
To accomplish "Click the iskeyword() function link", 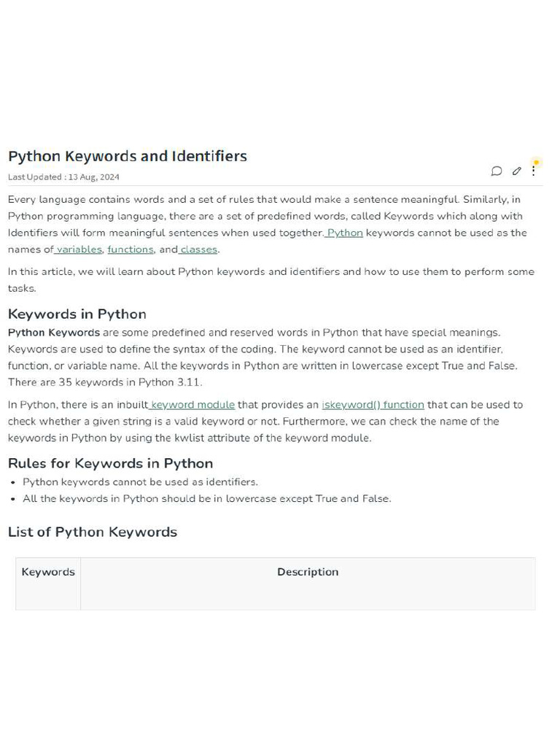I will 373,405.
